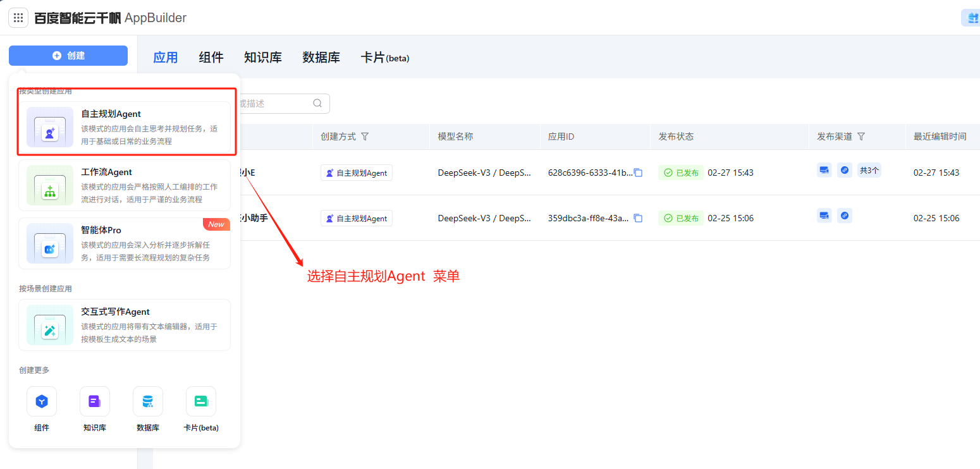980x469 pixels.
Task: Open the 知识库 tab
Action: point(263,58)
